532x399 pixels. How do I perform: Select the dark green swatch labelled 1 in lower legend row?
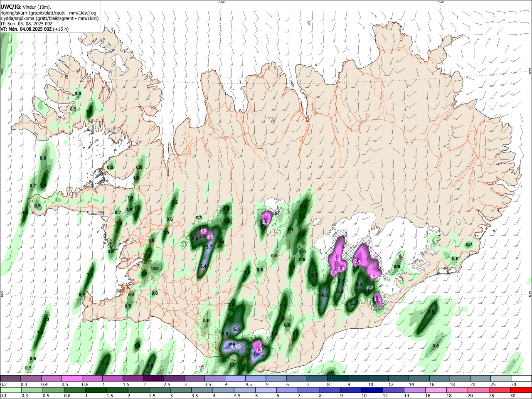click(x=96, y=390)
